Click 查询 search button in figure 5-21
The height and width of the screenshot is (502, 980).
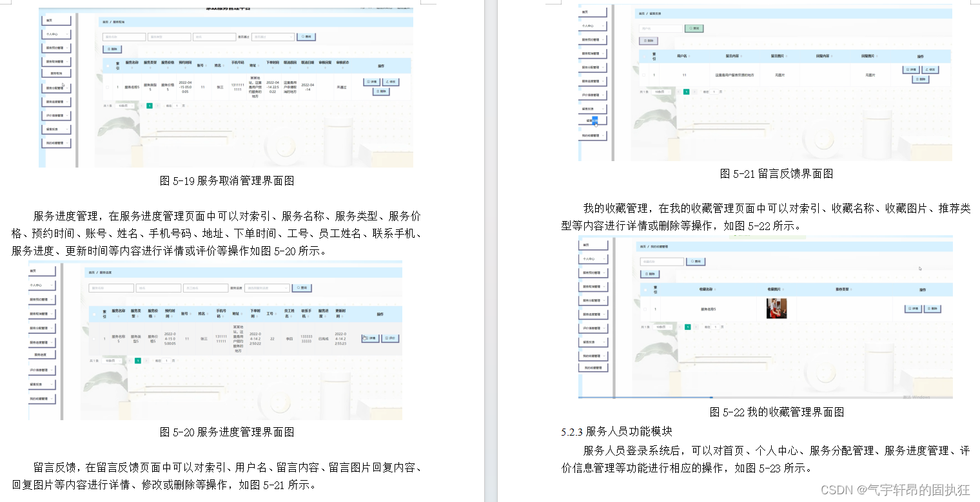[x=694, y=28]
